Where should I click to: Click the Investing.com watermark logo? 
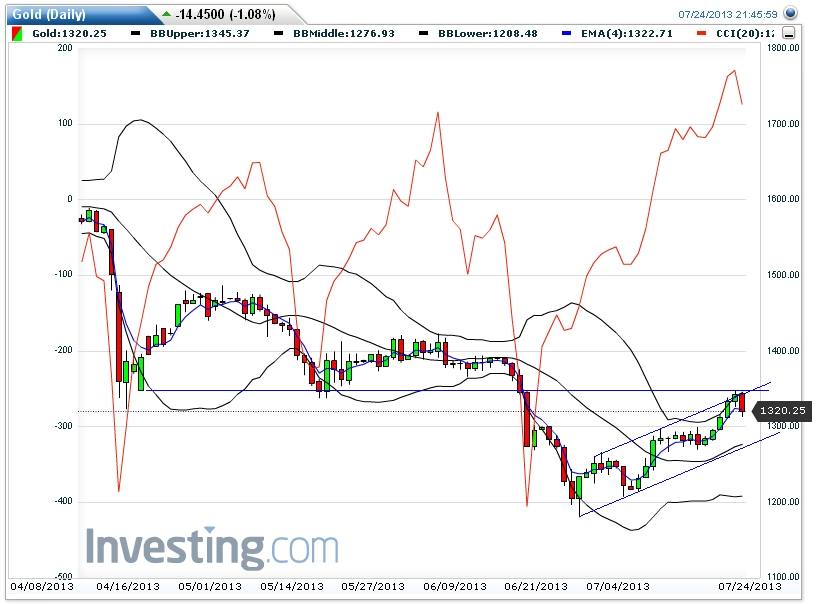(212, 548)
